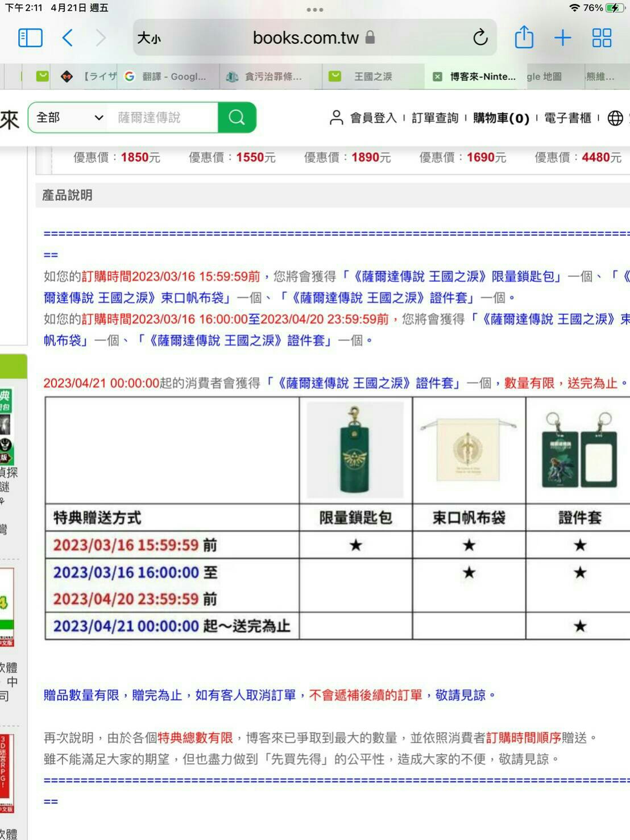Click 不會遞補後續的訂單 red notice
Screen dimensions: 630x840
point(366,695)
